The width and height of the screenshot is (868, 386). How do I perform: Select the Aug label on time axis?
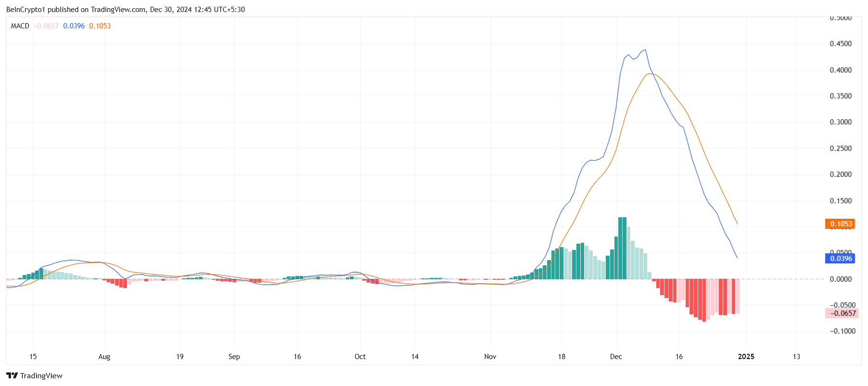tap(104, 357)
